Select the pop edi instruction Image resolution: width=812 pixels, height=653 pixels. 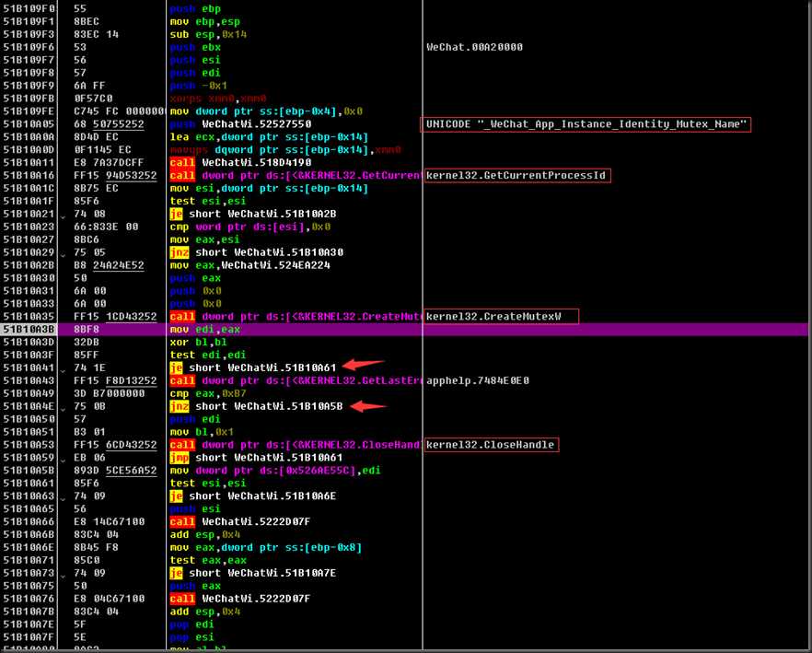pos(192,624)
